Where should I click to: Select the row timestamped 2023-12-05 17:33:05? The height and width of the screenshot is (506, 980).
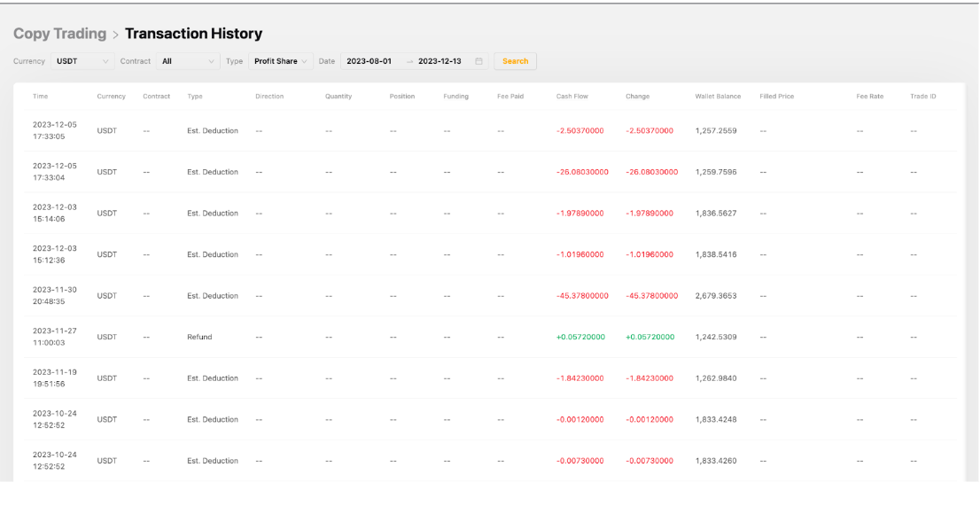(x=55, y=130)
